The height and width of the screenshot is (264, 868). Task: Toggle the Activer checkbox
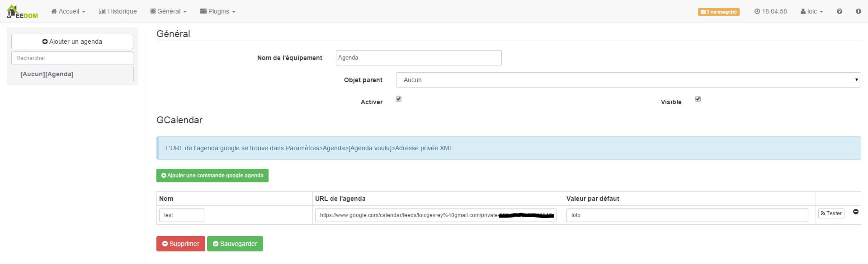[x=399, y=99]
